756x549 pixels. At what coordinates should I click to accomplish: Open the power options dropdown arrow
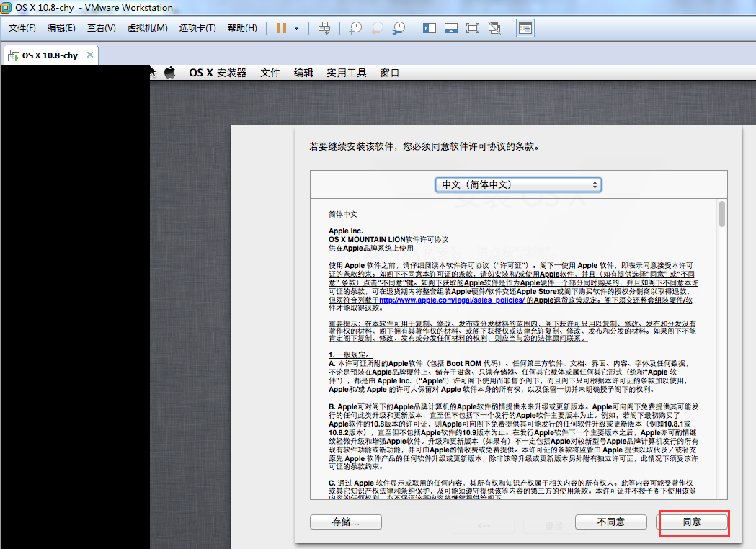297,28
